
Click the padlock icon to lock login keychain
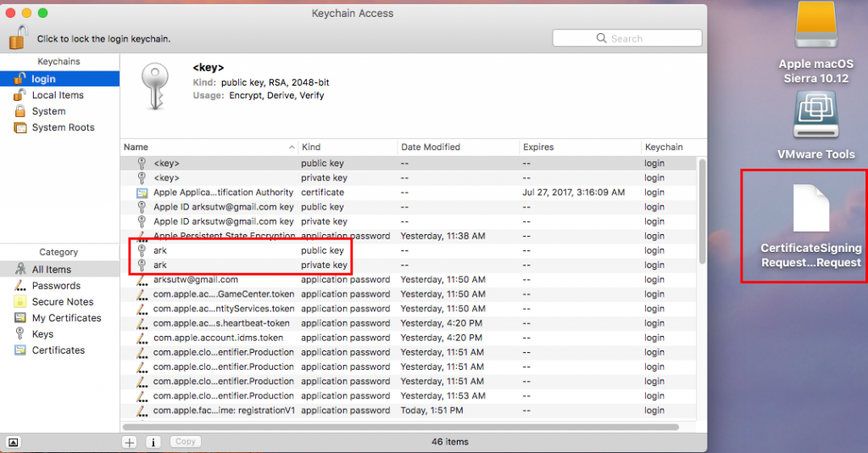point(19,37)
